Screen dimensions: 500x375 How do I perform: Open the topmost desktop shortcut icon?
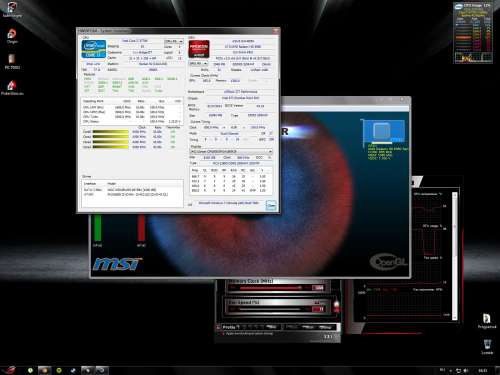coord(12,9)
